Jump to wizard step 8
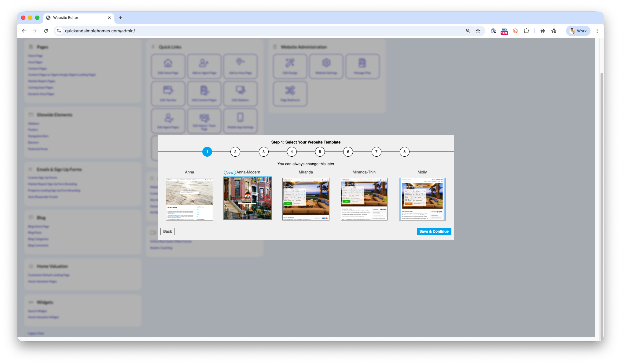Image resolution: width=621 pixels, height=364 pixels. coord(404,152)
